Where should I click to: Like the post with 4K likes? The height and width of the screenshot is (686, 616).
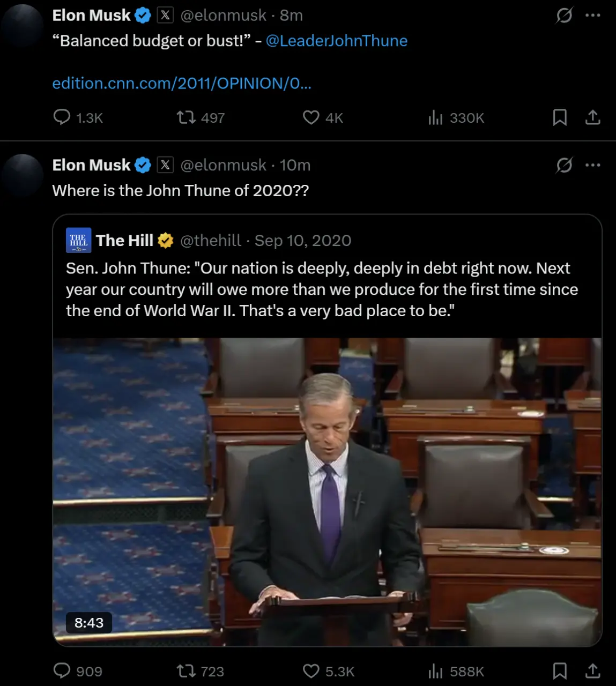pos(323,117)
